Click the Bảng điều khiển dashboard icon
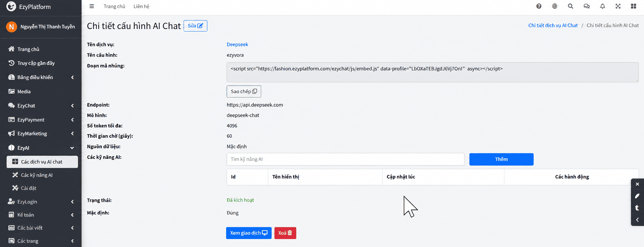This screenshot has height=247, width=644. click(11, 77)
